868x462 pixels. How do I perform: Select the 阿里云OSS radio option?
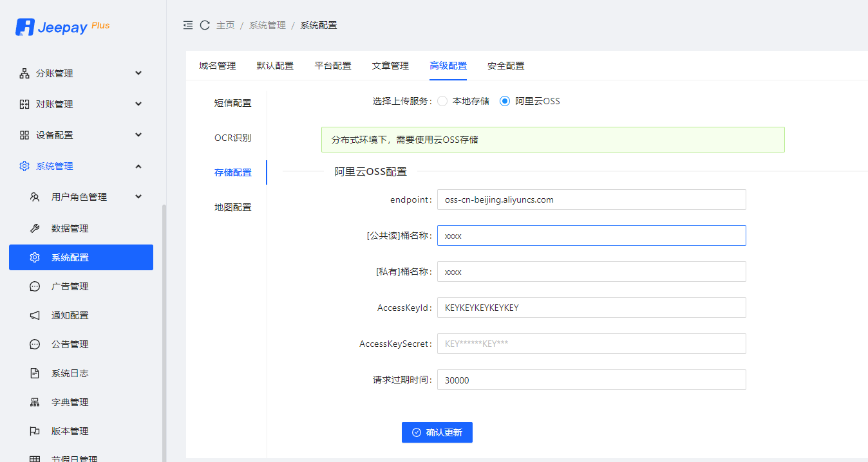tap(505, 101)
